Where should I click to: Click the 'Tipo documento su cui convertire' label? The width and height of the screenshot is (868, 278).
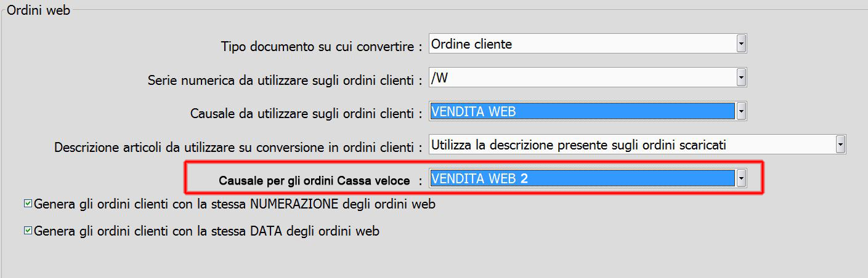click(321, 47)
